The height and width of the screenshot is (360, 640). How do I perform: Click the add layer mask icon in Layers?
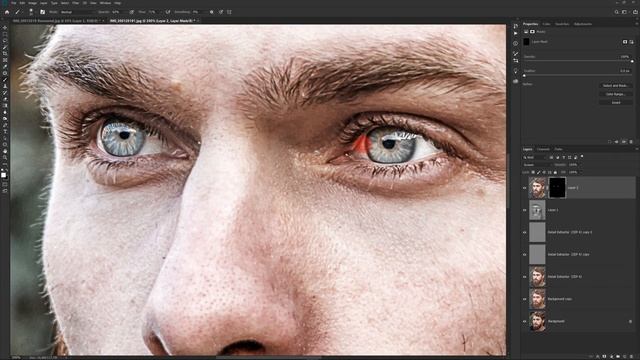[x=604, y=356]
